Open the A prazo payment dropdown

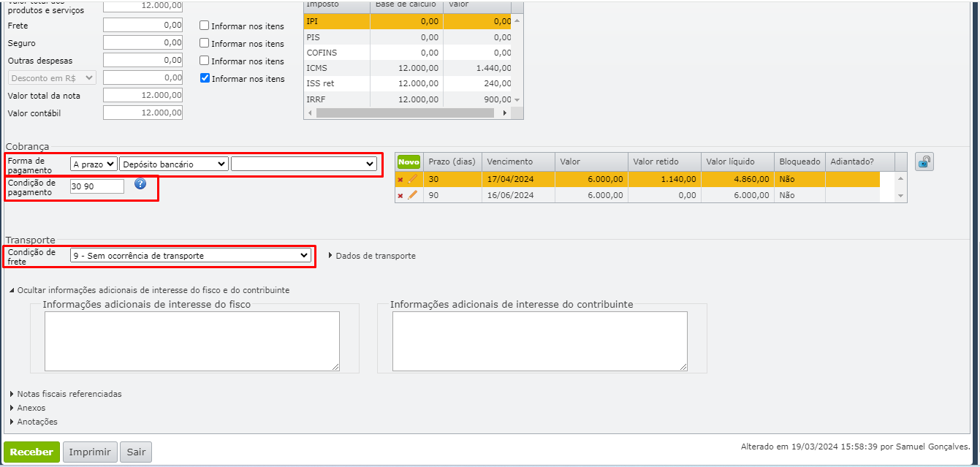tap(94, 164)
